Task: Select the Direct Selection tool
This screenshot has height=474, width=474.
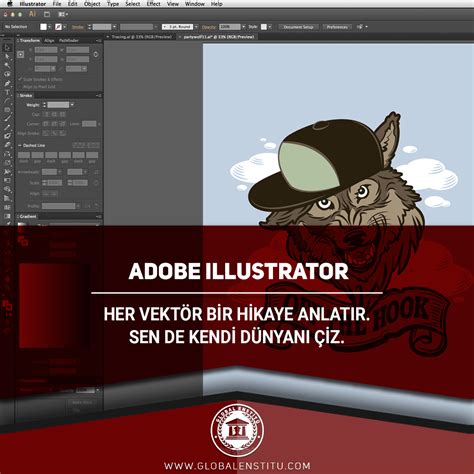Action: tap(7, 56)
